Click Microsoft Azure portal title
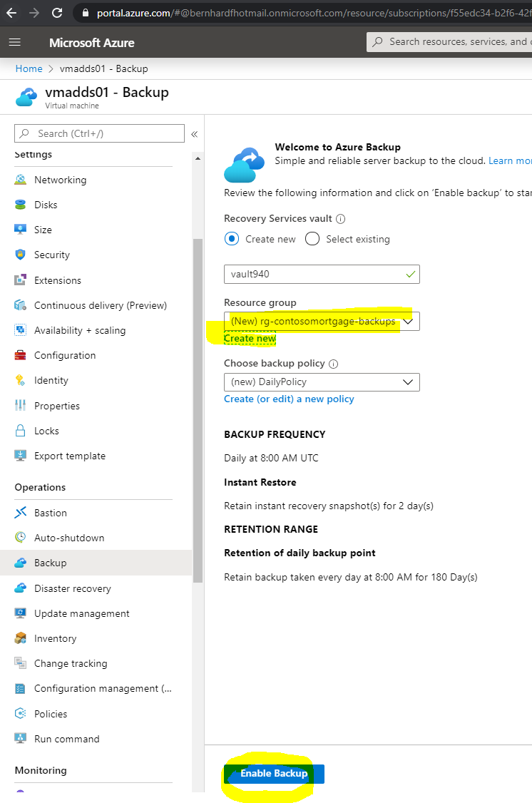This screenshot has height=803, width=532. coord(92,43)
